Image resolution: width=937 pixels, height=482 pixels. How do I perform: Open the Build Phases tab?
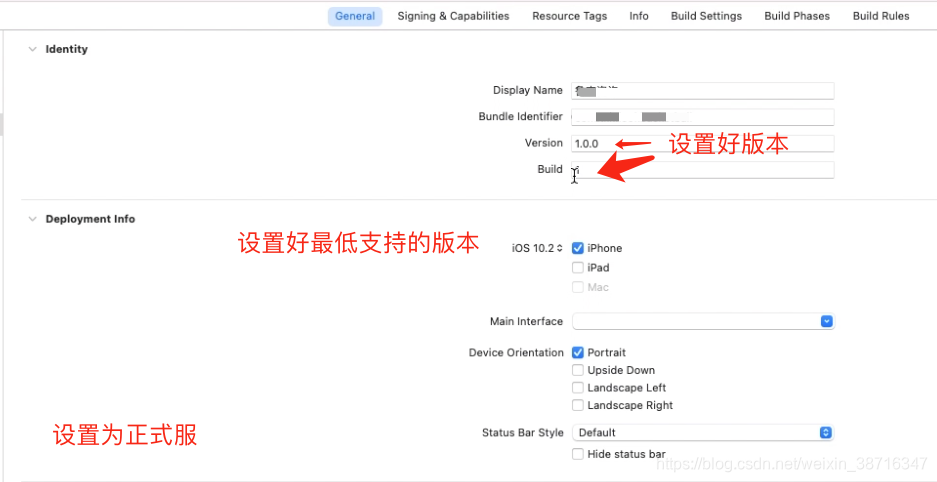797,16
